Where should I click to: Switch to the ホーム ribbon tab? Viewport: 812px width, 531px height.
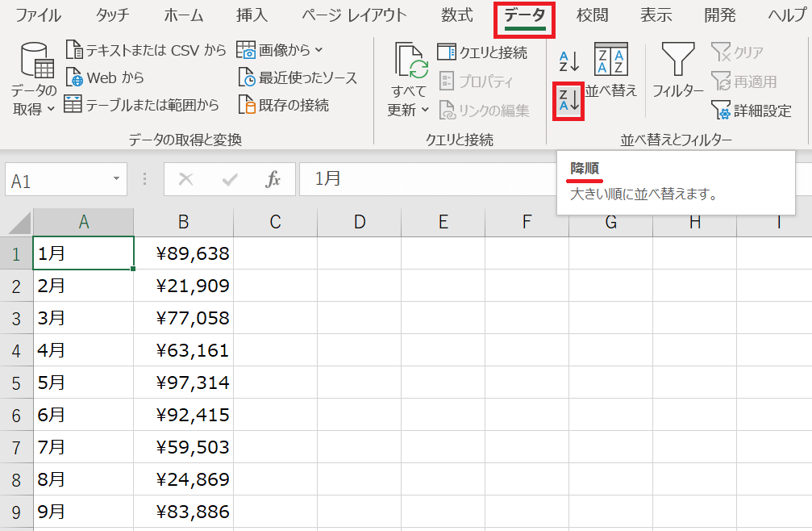183,16
